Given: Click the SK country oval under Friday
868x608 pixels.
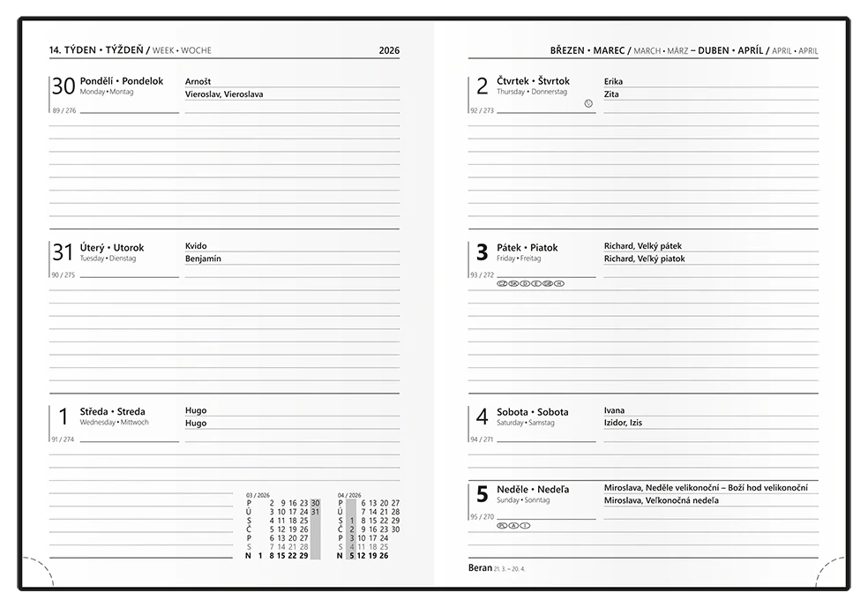Looking at the screenshot, I should pos(513,283).
